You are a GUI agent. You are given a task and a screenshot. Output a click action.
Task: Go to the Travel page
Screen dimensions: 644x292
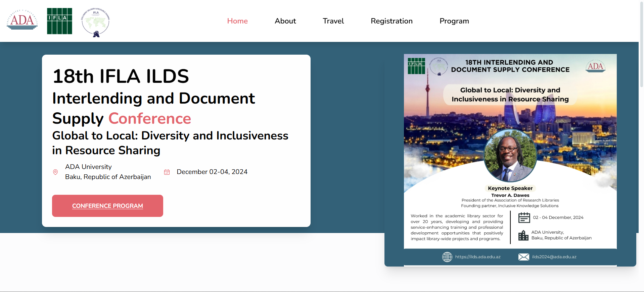tap(333, 21)
